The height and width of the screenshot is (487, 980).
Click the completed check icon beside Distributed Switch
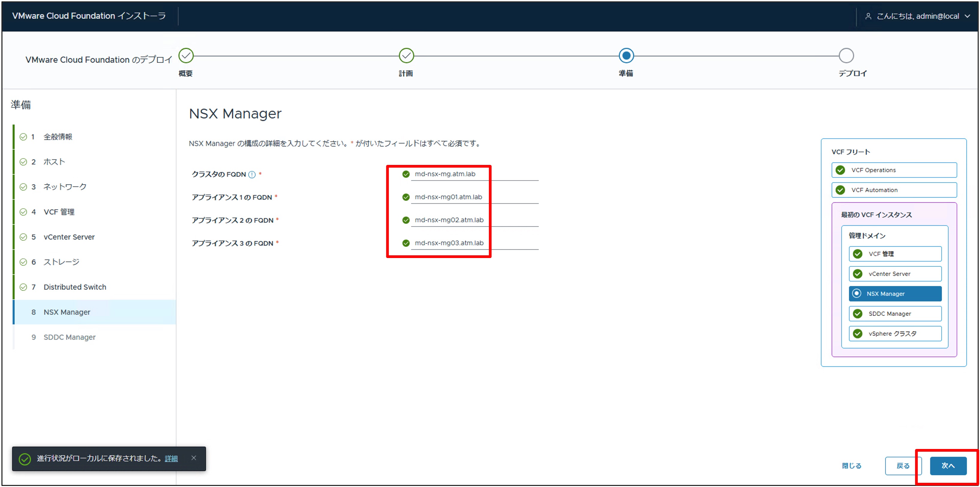tap(23, 287)
